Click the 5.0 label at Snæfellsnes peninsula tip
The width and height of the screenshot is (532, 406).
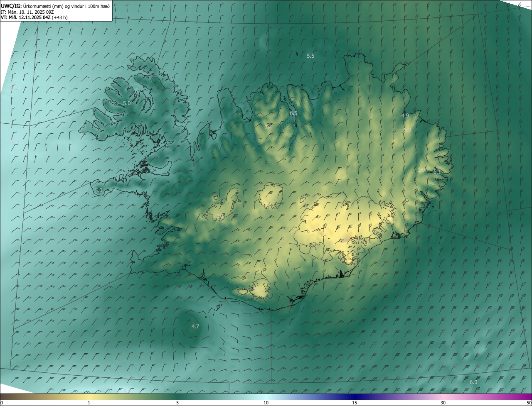(99, 190)
